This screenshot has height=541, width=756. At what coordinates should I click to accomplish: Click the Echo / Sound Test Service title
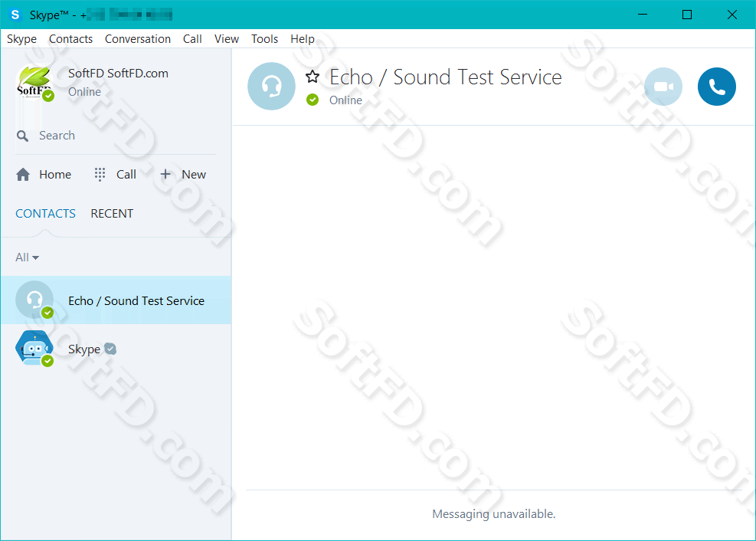pyautogui.click(x=446, y=77)
